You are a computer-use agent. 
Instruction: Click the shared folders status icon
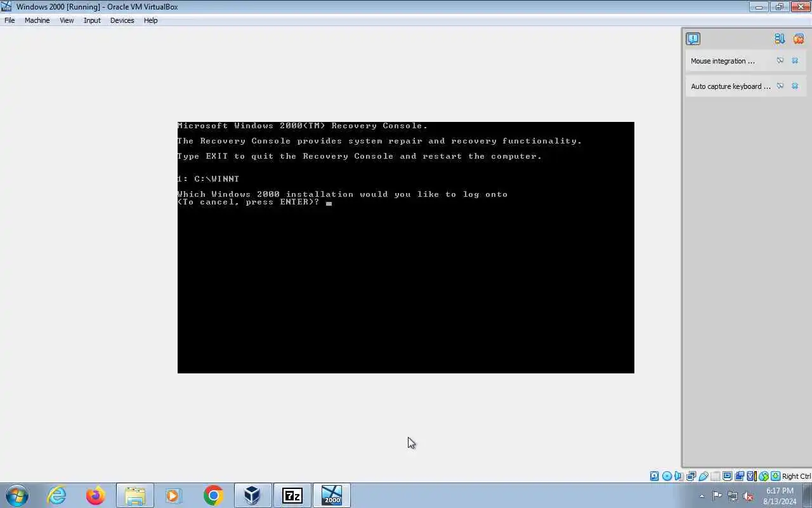(x=716, y=476)
